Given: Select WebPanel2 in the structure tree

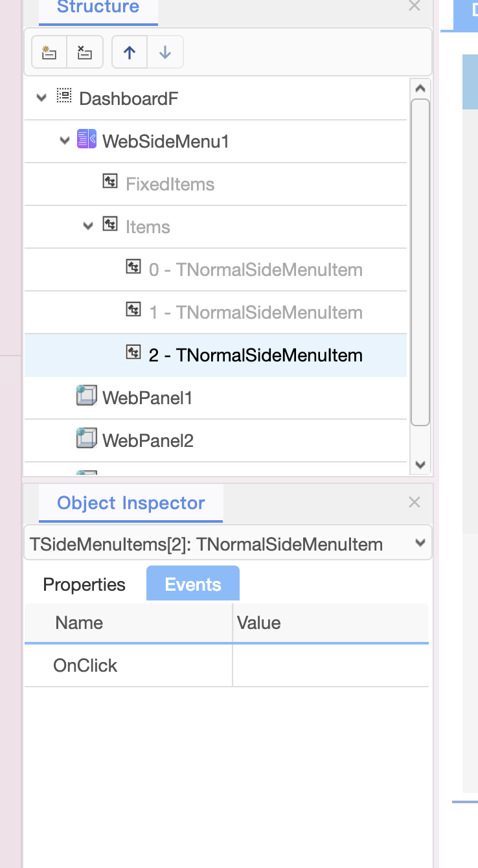Looking at the screenshot, I should click(x=148, y=440).
